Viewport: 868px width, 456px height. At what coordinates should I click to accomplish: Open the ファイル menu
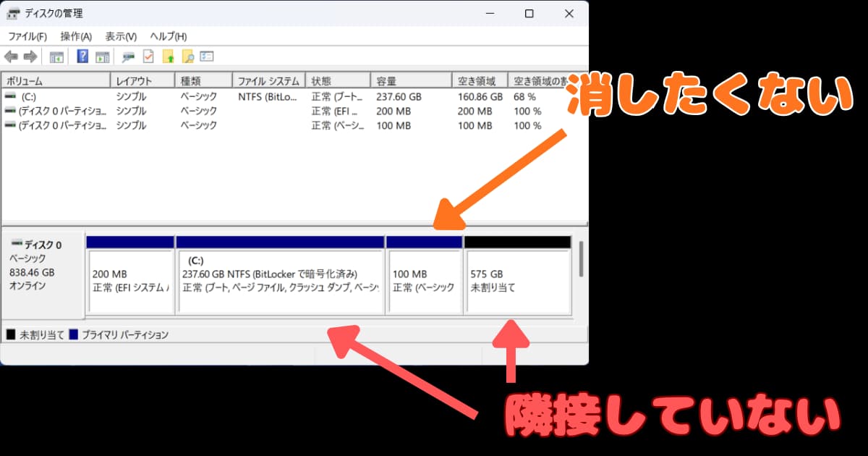(27, 35)
